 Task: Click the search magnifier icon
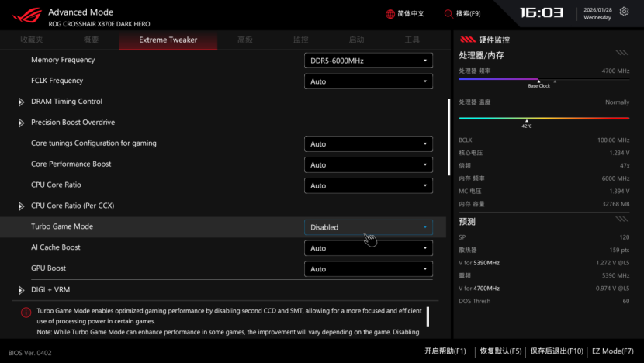coord(448,14)
